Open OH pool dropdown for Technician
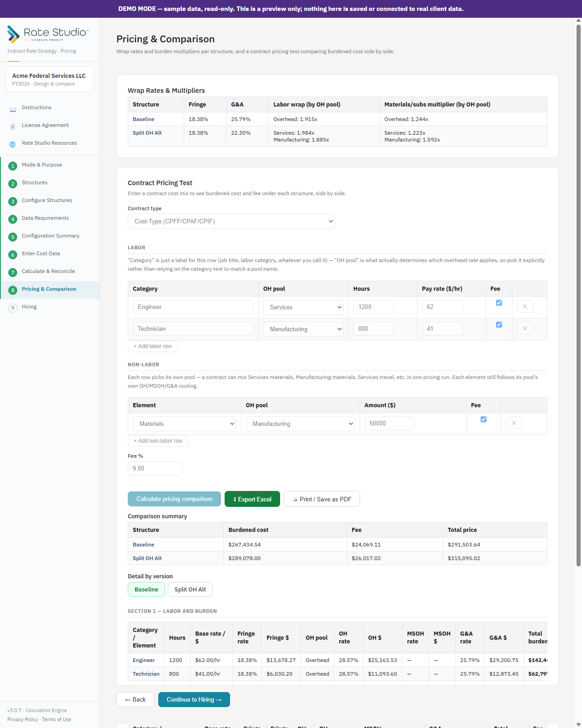 click(303, 329)
